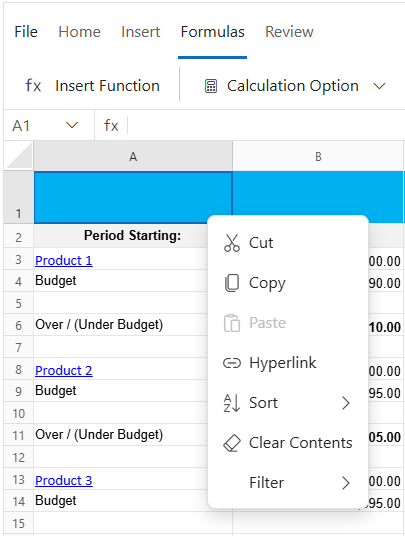This screenshot has height=536, width=405.
Task: Select column B header
Action: coord(318,157)
